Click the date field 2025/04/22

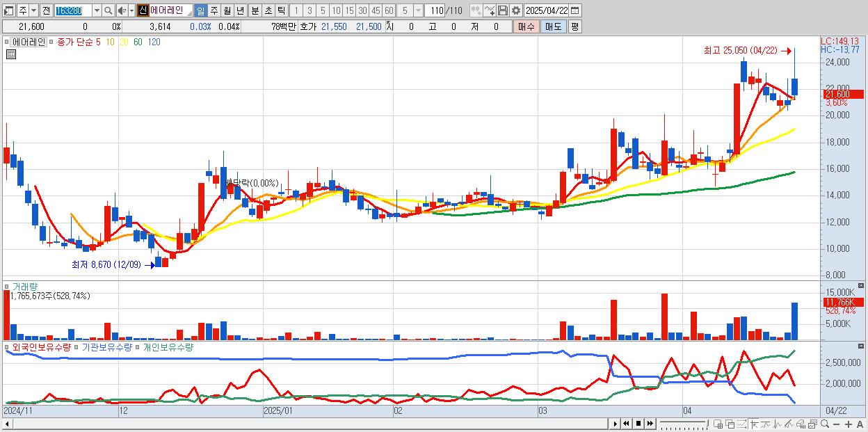(547, 11)
